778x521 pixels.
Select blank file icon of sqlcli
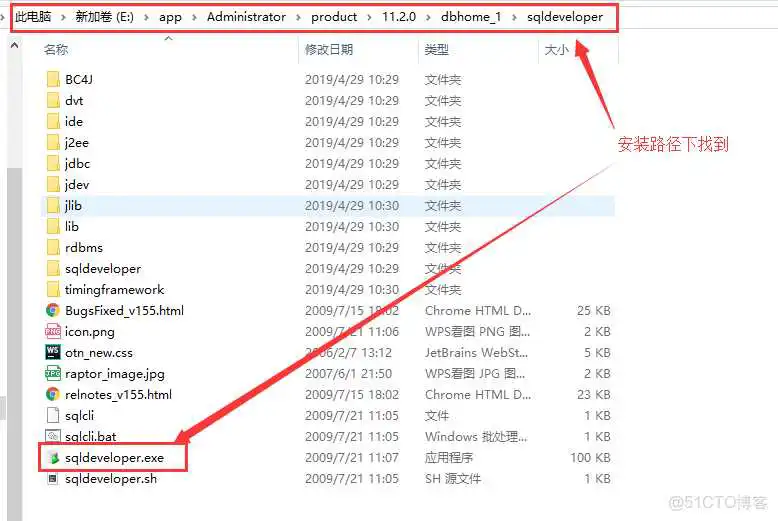53,415
